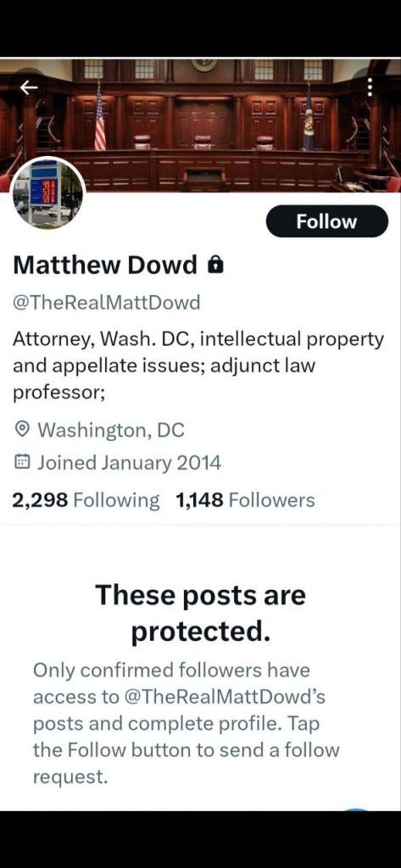Image resolution: width=401 pixels, height=868 pixels.
Task: Tap the attorney bio description text
Action: (198, 366)
